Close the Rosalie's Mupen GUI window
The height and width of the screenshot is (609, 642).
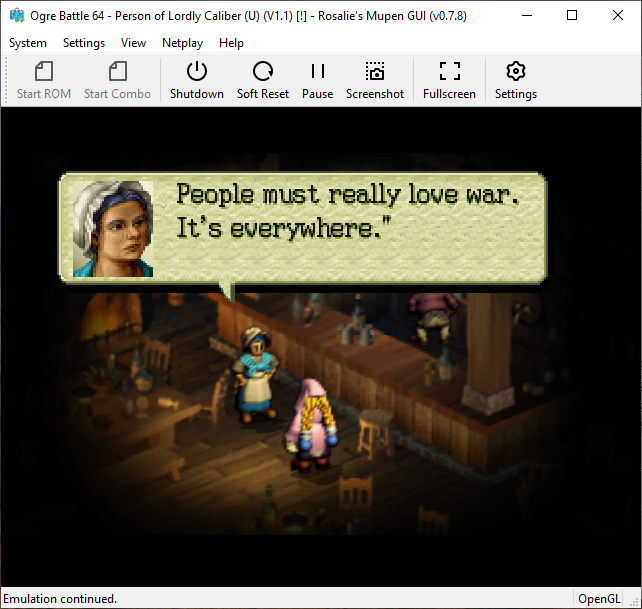coord(617,16)
